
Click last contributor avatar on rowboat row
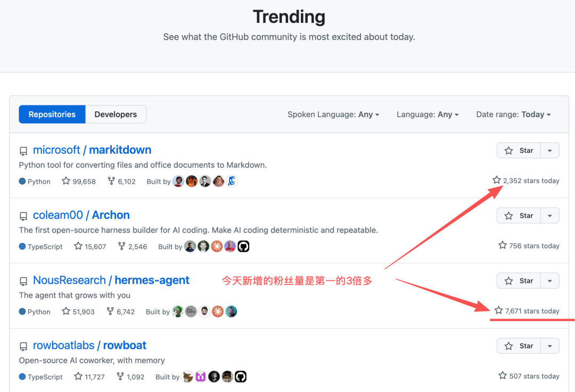point(241,377)
